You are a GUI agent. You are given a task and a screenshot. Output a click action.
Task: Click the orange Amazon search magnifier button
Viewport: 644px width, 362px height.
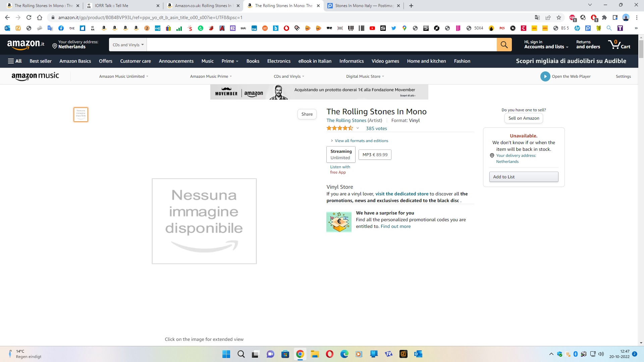pos(504,44)
